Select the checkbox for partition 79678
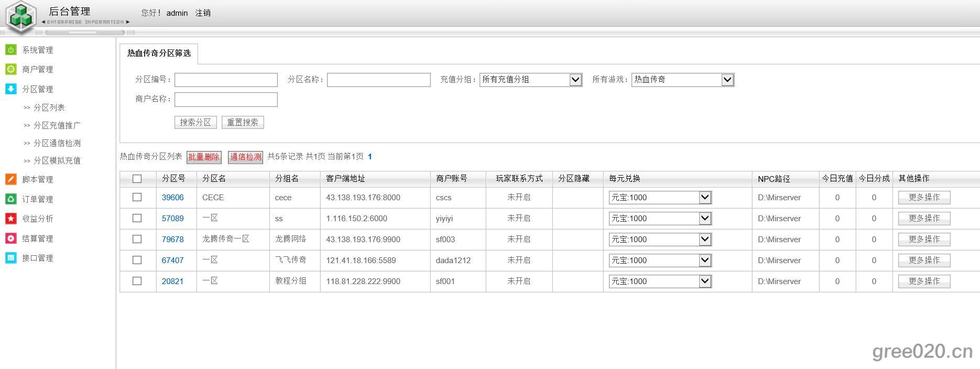This screenshot has width=980, height=369. 137,239
